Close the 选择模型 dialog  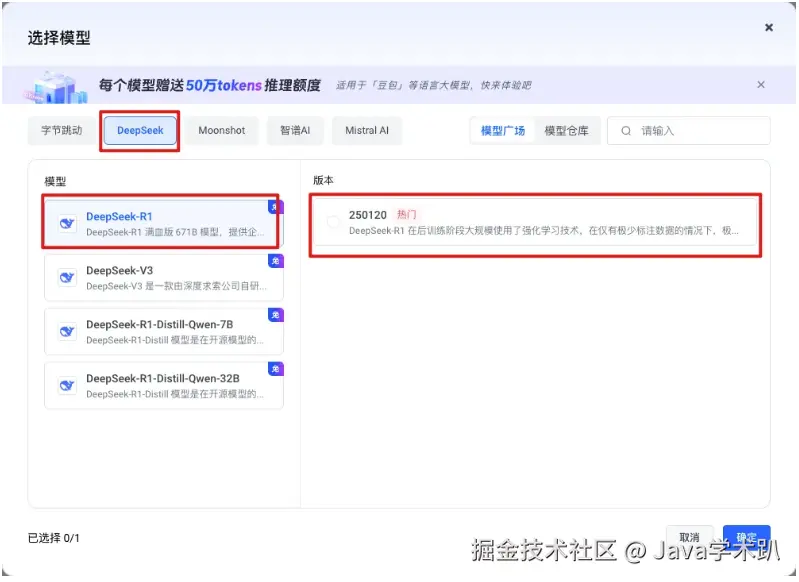click(769, 28)
